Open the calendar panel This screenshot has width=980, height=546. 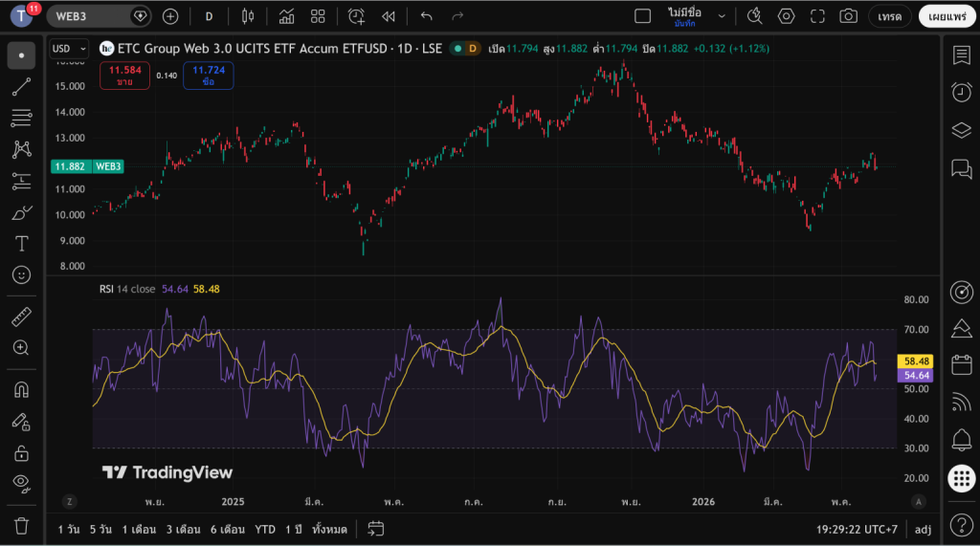click(x=961, y=365)
